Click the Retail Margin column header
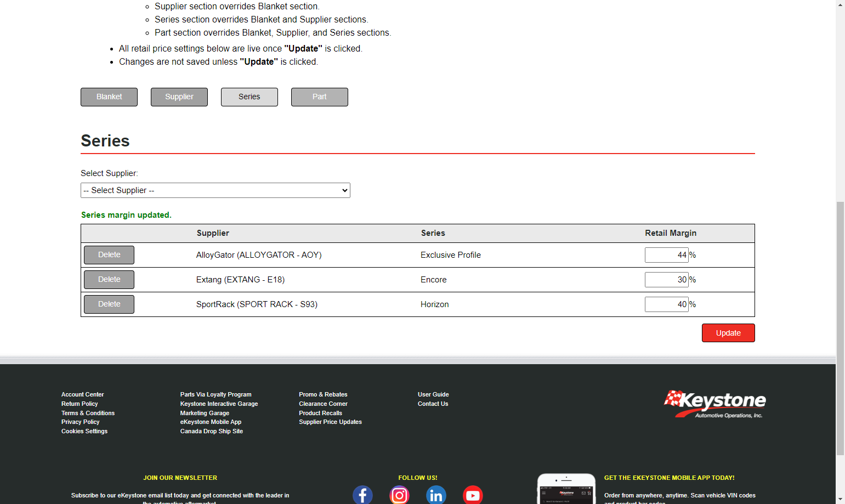Image resolution: width=845 pixels, height=504 pixels. click(671, 233)
